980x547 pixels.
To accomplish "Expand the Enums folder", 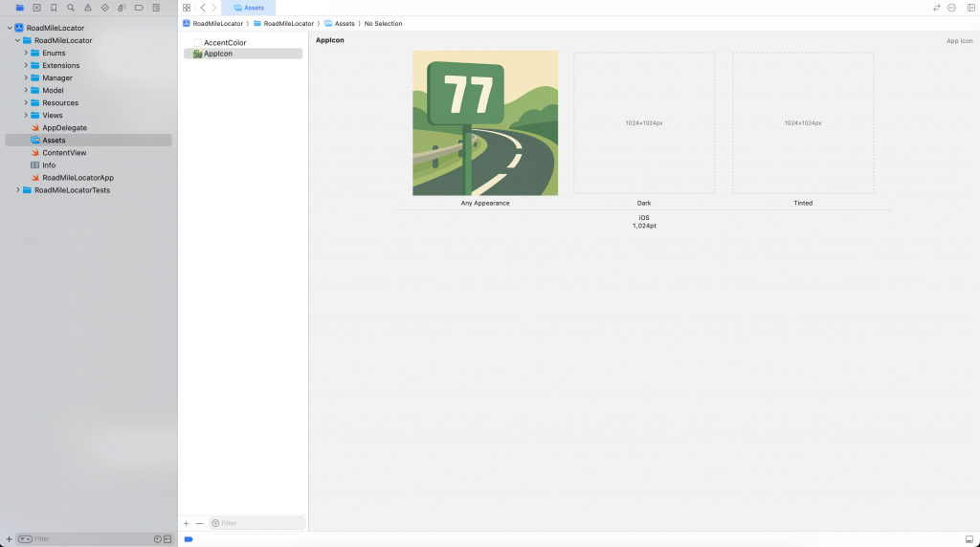I will click(x=26, y=53).
